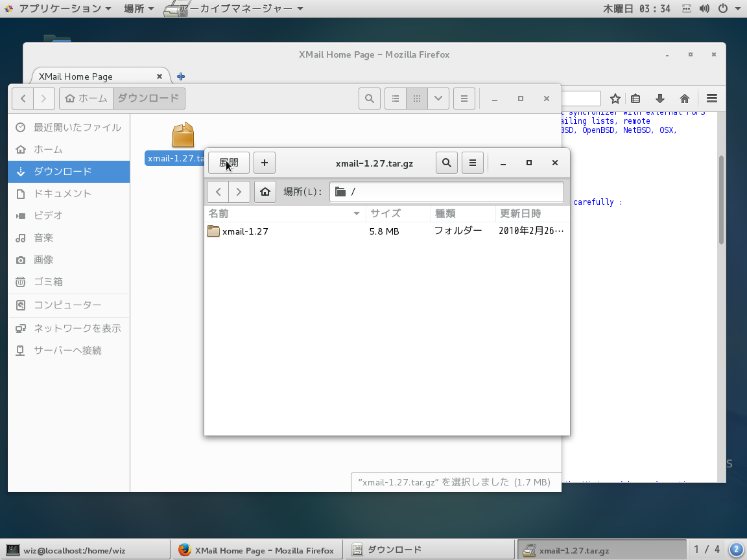Click the + add files button in the archive manager
Viewport: 747px width, 560px height.
tap(265, 163)
